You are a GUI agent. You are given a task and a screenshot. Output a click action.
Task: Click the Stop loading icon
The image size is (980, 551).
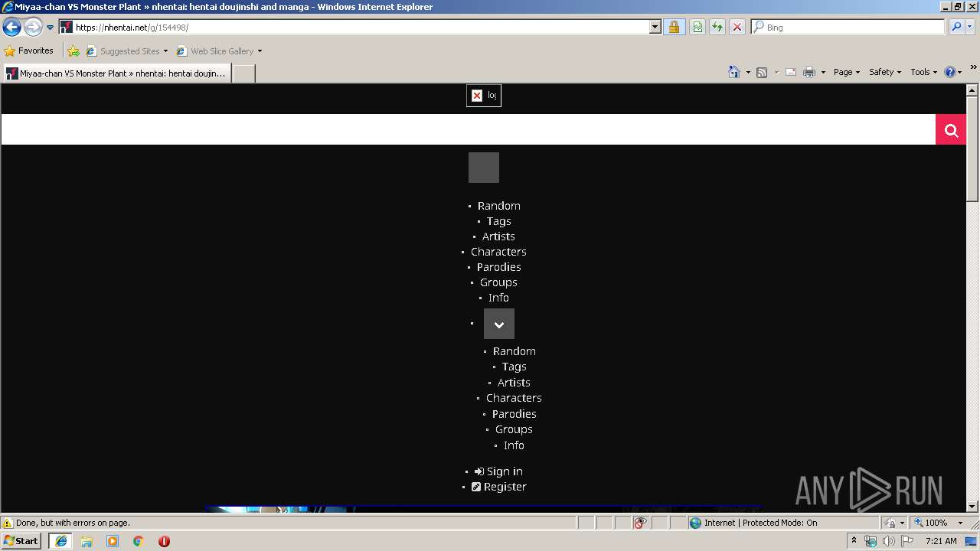point(737,28)
